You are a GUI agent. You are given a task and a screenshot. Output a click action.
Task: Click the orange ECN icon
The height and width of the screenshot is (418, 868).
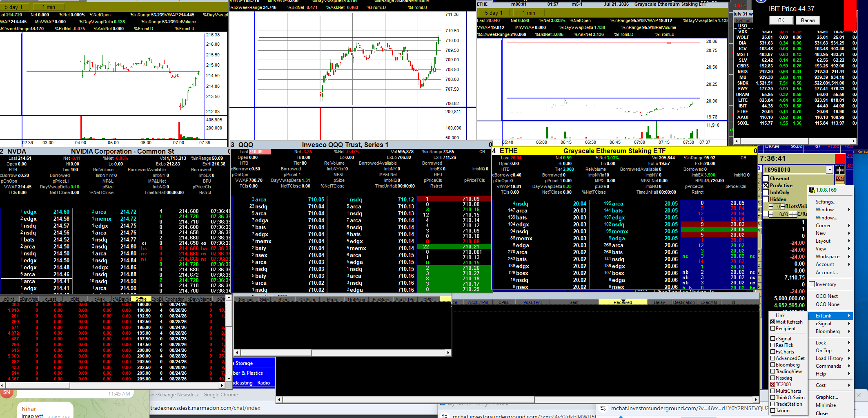[x=839, y=178]
